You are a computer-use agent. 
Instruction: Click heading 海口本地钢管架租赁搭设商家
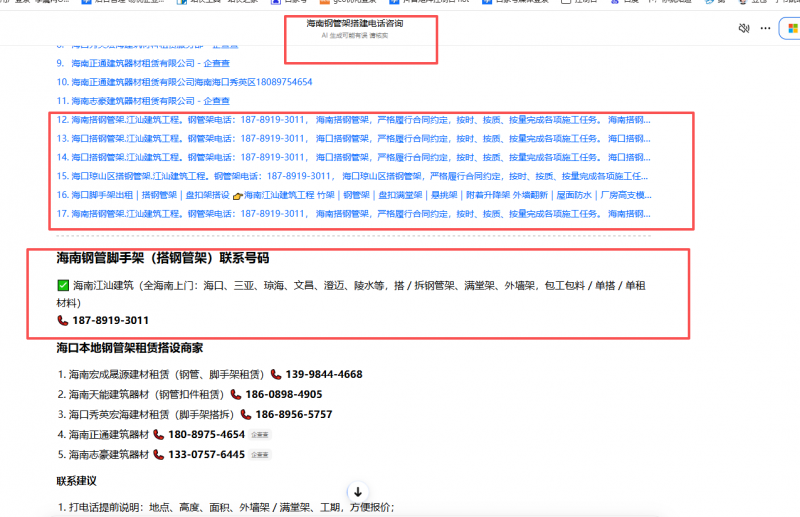point(130,348)
